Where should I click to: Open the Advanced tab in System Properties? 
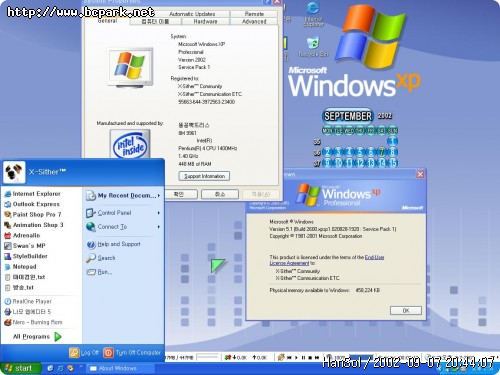[x=254, y=21]
